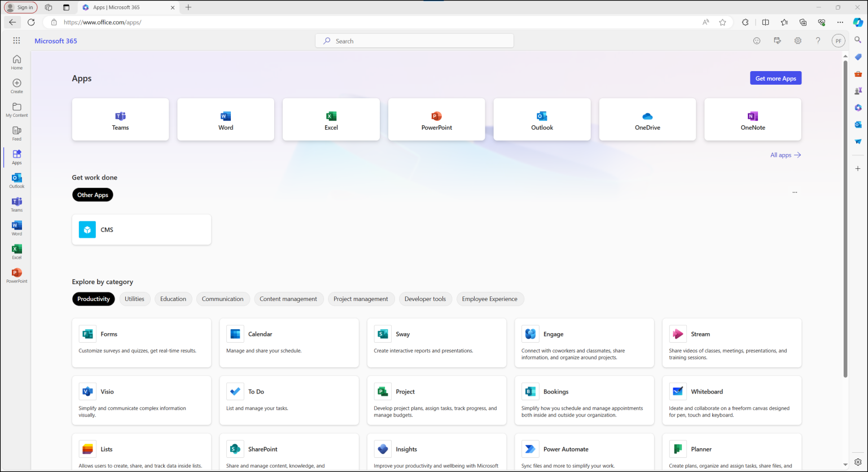
Task: Select the Education category
Action: pyautogui.click(x=173, y=299)
